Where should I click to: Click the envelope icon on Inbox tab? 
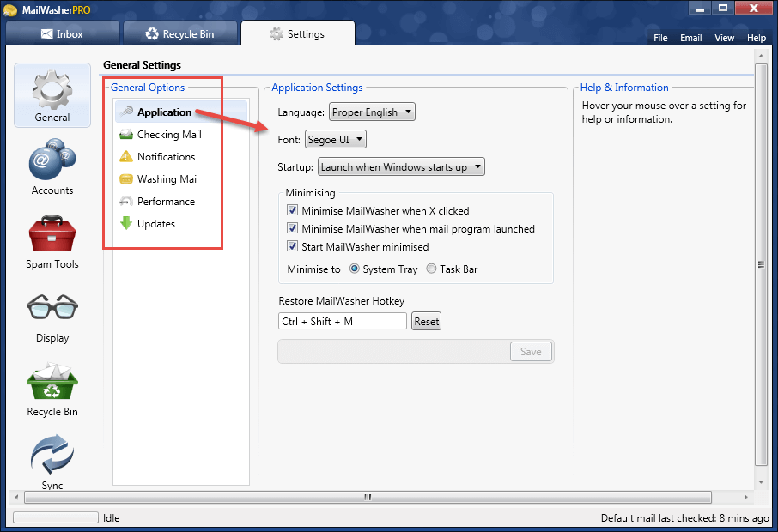point(46,33)
